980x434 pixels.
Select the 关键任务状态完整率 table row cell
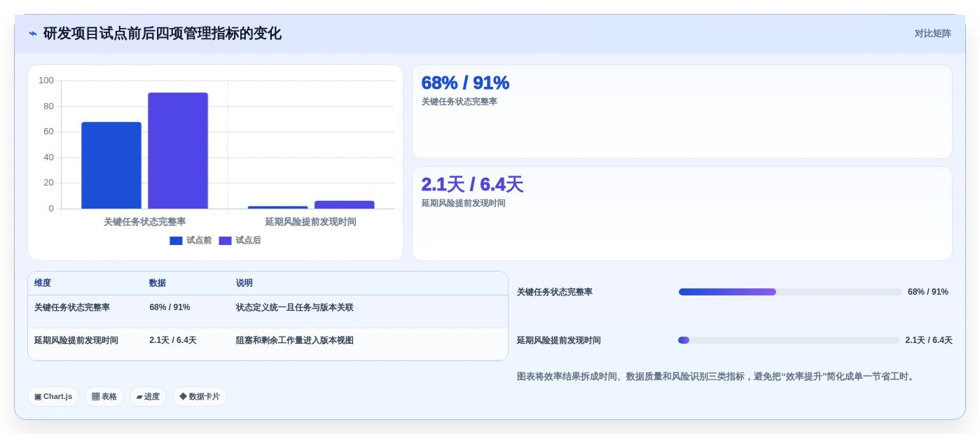pos(72,307)
